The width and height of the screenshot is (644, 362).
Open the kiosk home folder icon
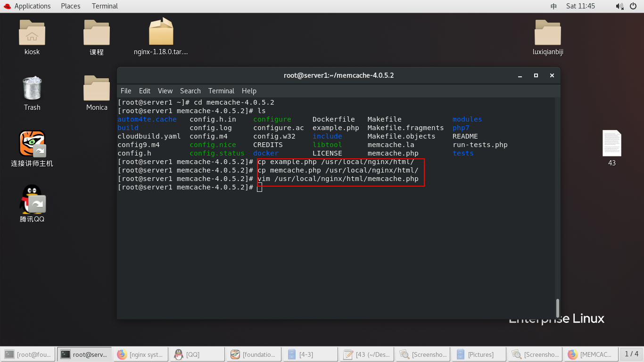tap(32, 33)
